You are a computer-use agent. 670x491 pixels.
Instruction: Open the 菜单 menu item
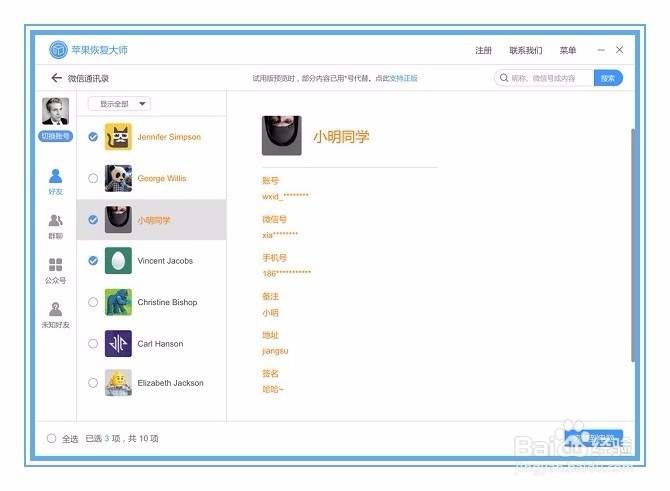[568, 50]
